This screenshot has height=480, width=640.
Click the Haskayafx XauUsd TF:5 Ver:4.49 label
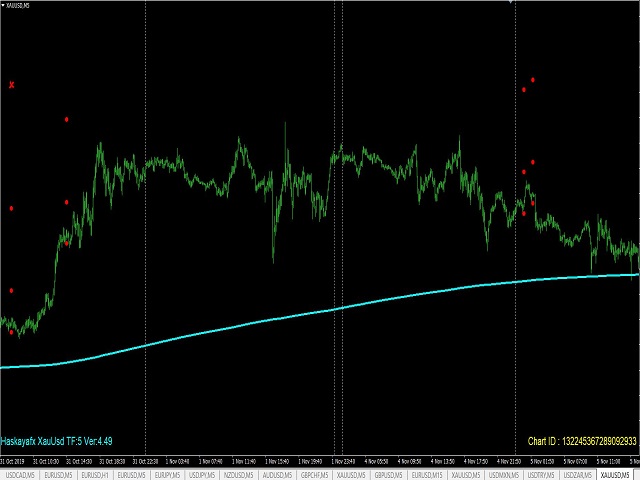[56, 441]
